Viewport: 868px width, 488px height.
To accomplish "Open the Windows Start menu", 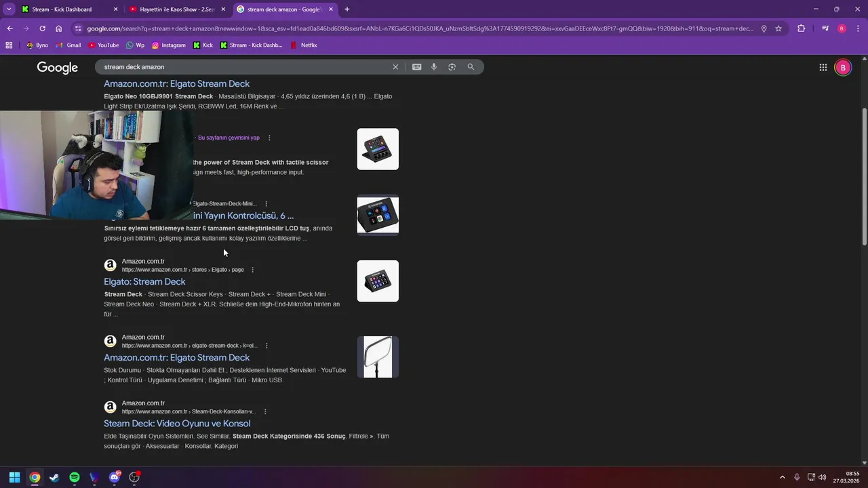I will [x=14, y=477].
